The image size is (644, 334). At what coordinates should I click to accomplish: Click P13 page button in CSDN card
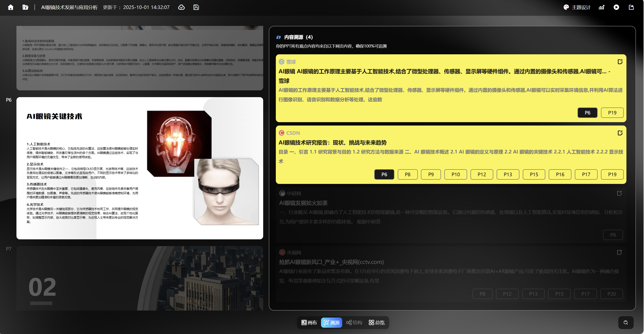(x=507, y=174)
